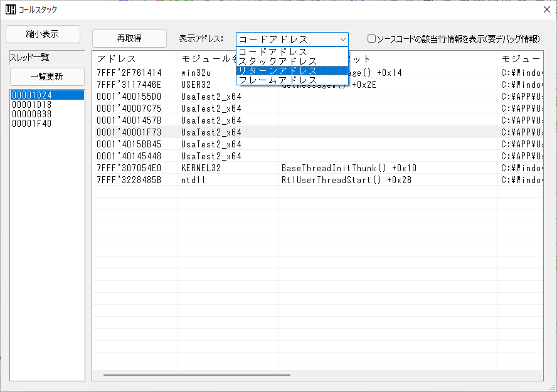
Task: Click the 再取得 button
Action: coord(129,38)
